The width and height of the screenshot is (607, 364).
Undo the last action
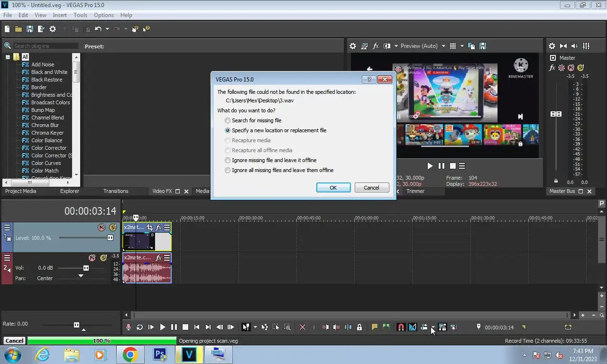point(98,29)
